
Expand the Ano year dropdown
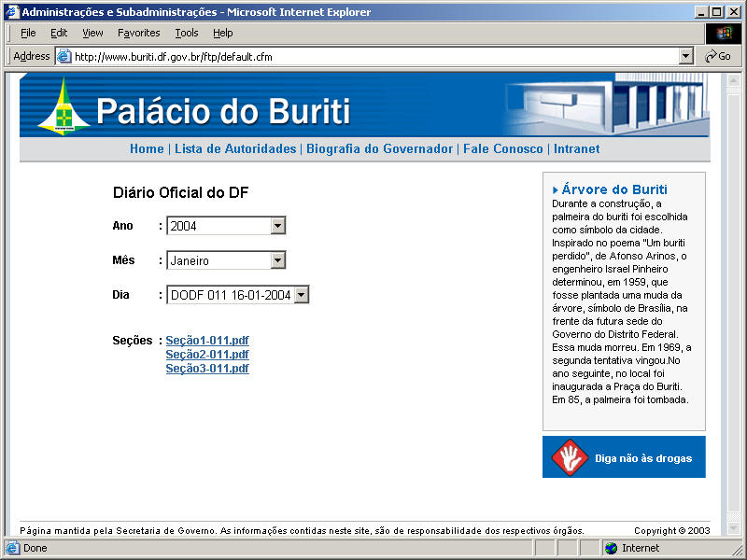click(277, 226)
